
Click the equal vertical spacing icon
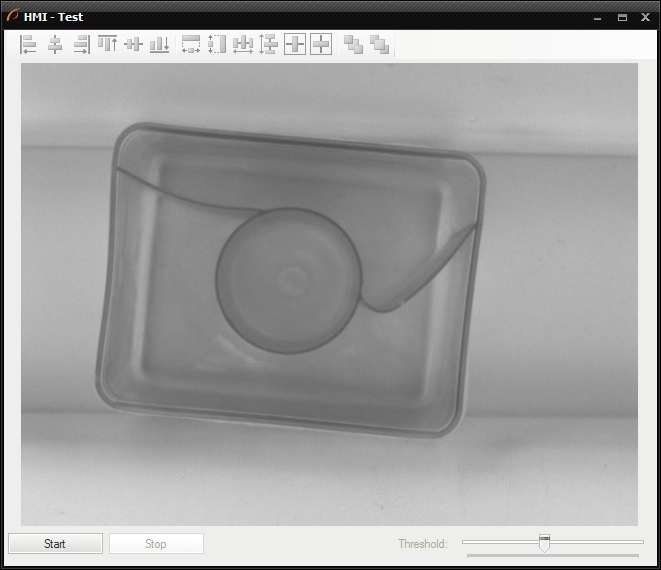[x=269, y=44]
